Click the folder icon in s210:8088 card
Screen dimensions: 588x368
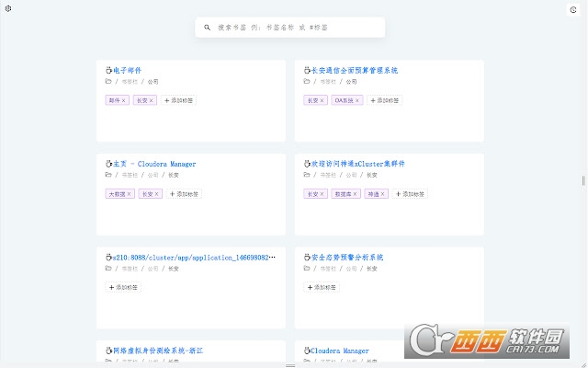pyautogui.click(x=108, y=268)
